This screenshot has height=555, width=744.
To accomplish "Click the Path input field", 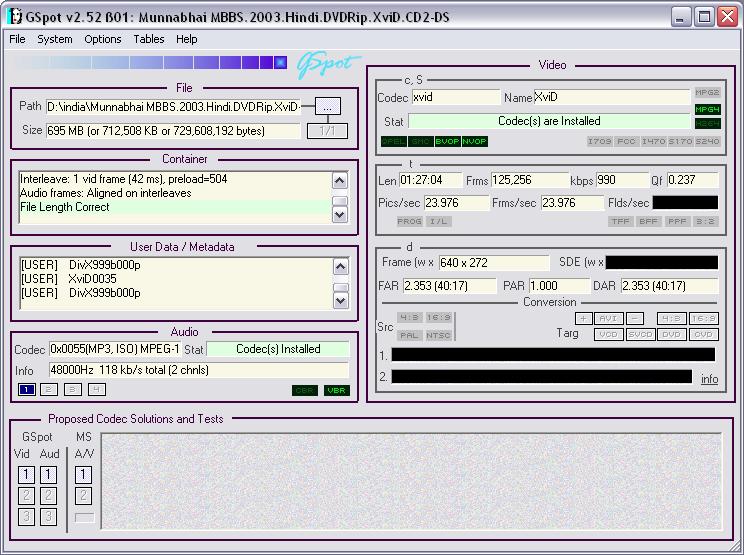I will [173, 107].
